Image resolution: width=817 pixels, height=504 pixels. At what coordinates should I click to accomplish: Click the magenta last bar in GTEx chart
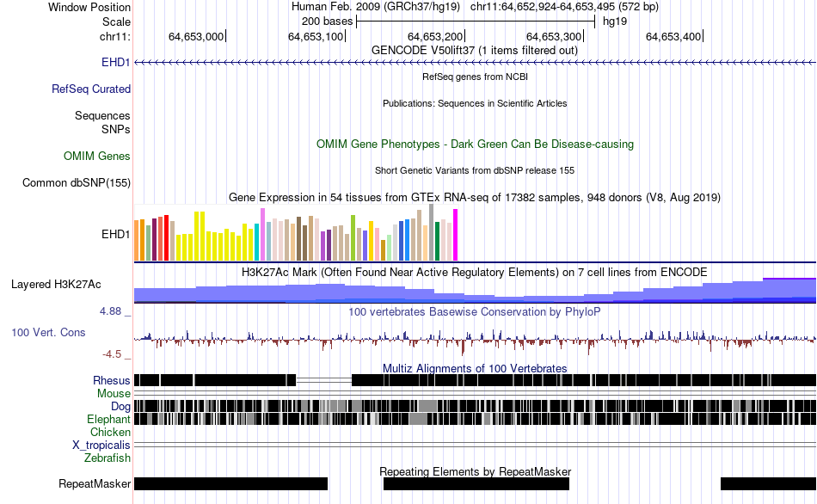tap(456, 235)
